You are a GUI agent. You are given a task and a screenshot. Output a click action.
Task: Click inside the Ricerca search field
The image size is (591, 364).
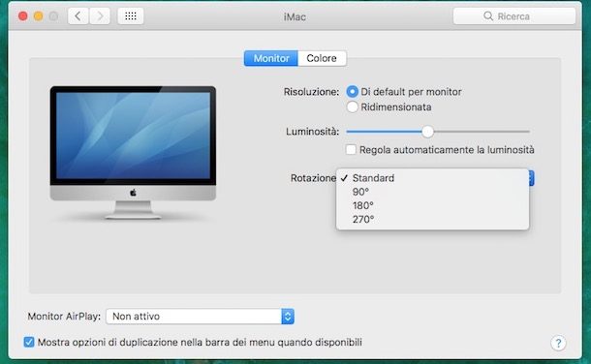coord(514,16)
